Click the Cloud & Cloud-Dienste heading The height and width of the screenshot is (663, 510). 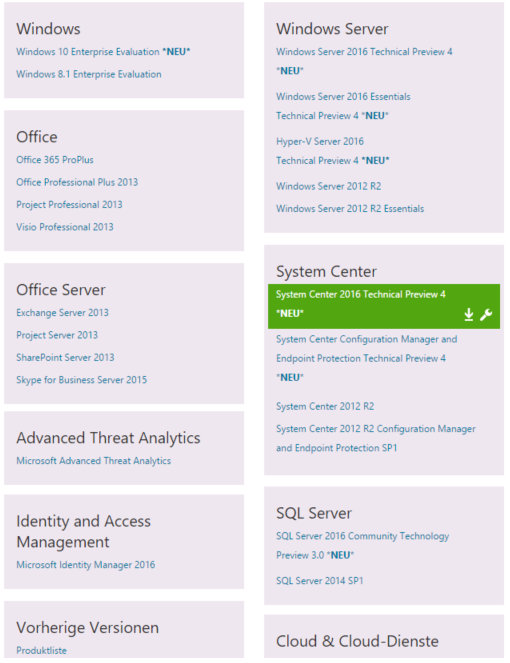pyautogui.click(x=357, y=641)
